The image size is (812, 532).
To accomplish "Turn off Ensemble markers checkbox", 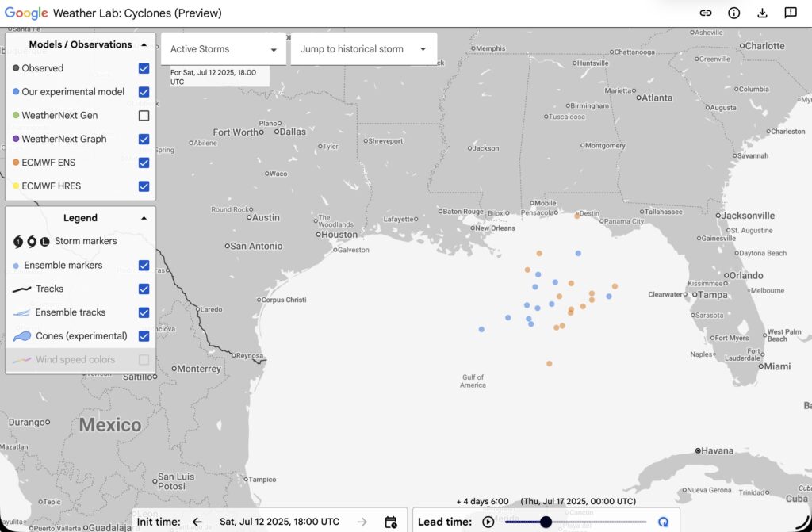I will tap(144, 266).
